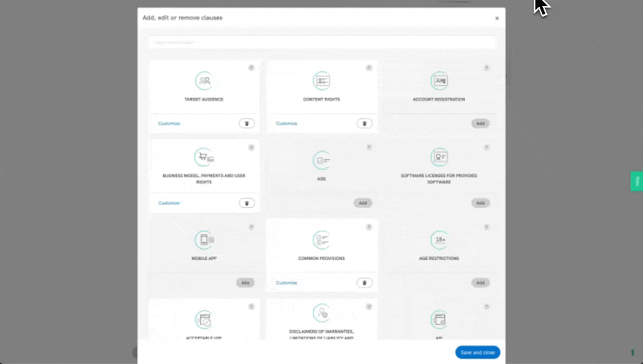
Task: Open help icon on Account Registration card
Action: click(487, 67)
